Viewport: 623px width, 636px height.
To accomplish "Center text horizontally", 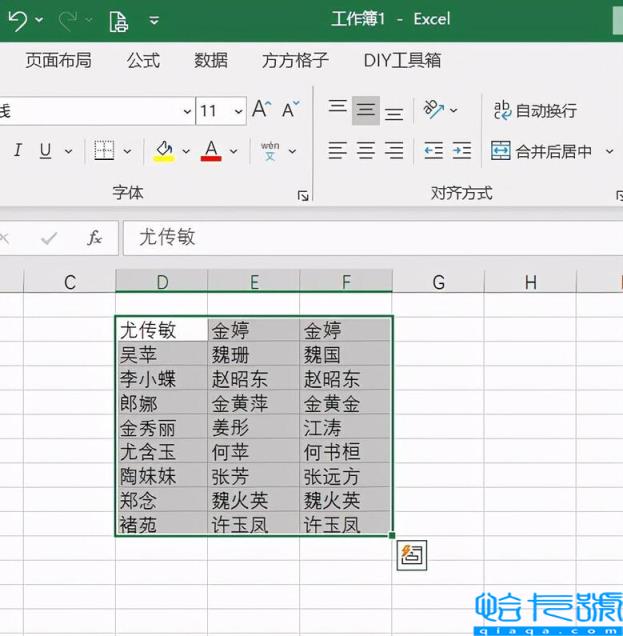I will coord(366,150).
